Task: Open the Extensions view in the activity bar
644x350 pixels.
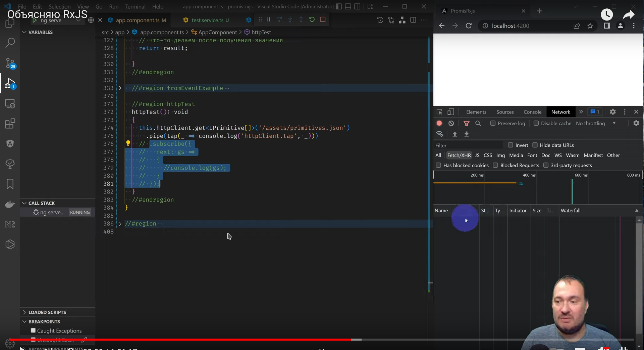Action: [x=10, y=124]
